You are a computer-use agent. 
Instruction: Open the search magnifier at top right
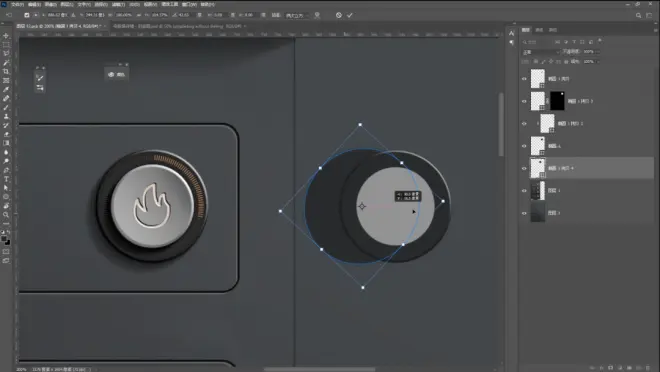point(639,15)
